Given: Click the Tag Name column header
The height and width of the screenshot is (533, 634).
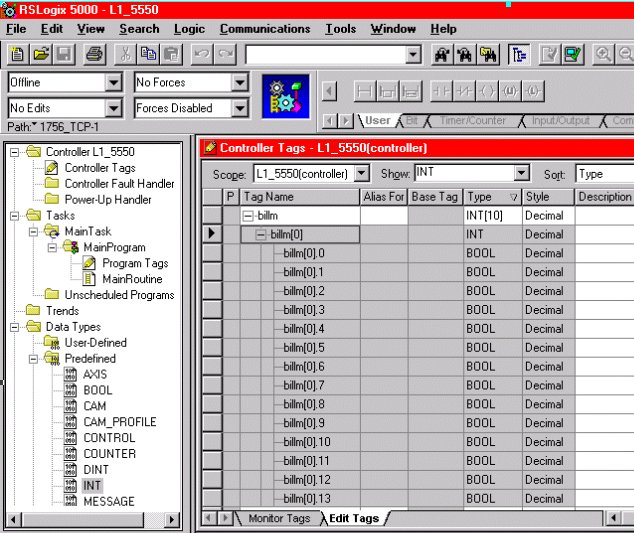Looking at the screenshot, I should 300,197.
